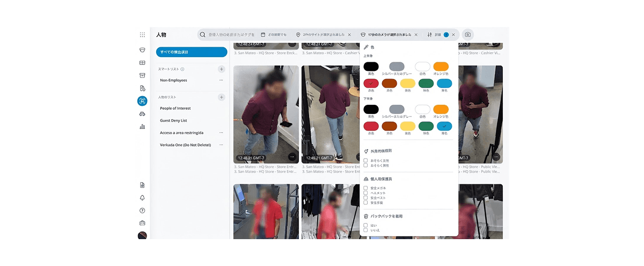The height and width of the screenshot is (266, 644).
Task: Open the People of Interest list
Action: click(175, 108)
